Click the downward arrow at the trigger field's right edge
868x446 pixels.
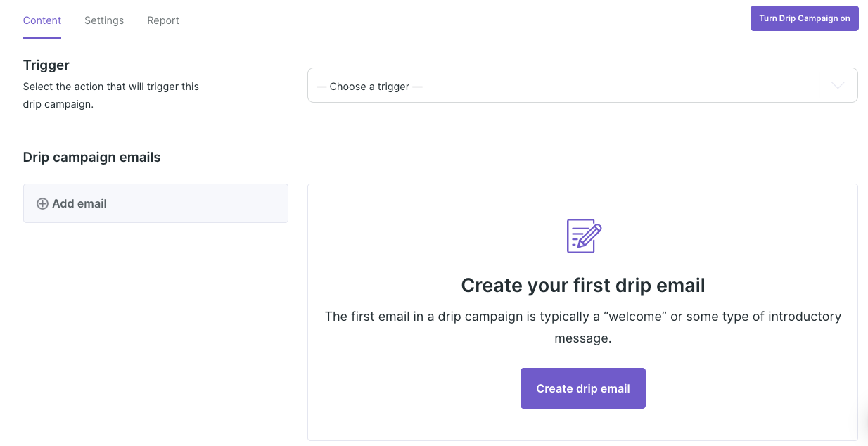(x=837, y=85)
